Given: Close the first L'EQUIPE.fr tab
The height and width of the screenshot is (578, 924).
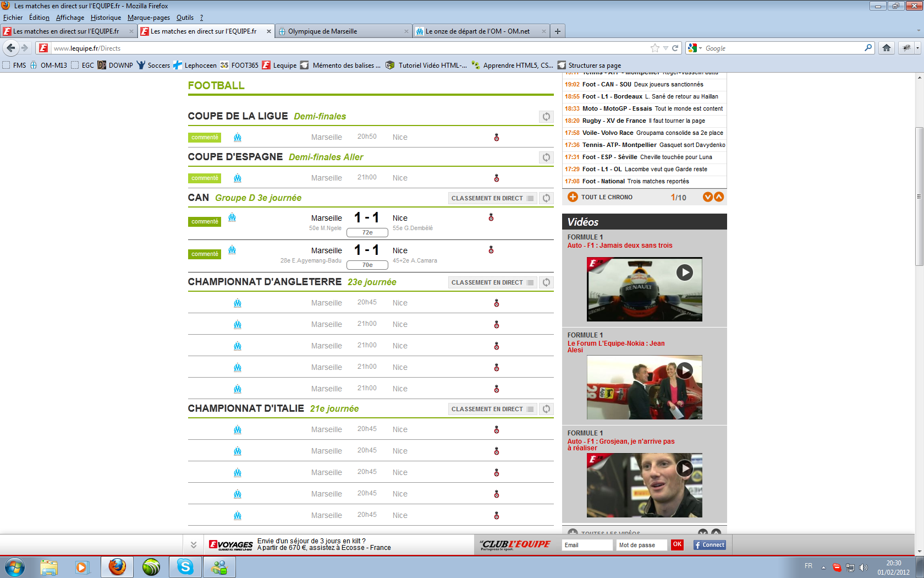Looking at the screenshot, I should click(131, 31).
